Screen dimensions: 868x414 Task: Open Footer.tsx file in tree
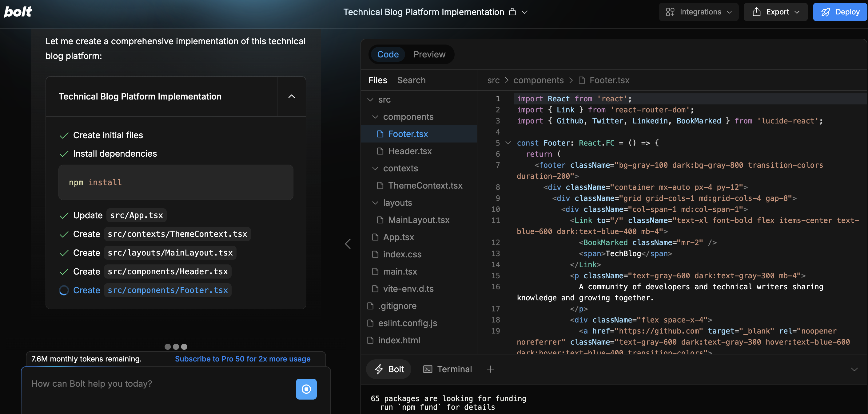(408, 134)
